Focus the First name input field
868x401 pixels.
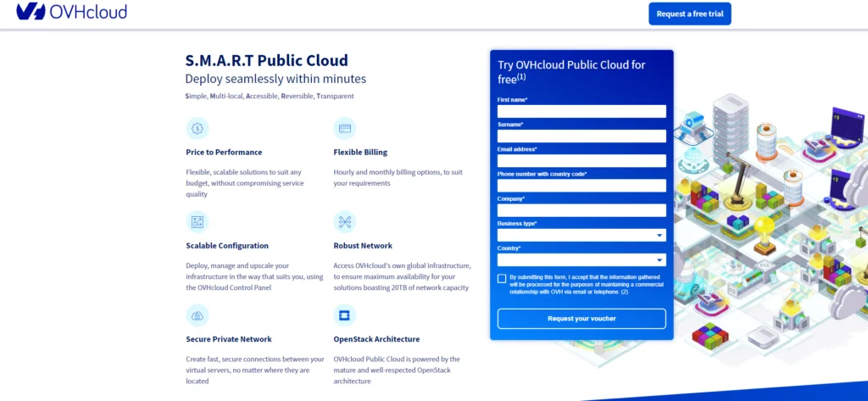click(x=581, y=111)
